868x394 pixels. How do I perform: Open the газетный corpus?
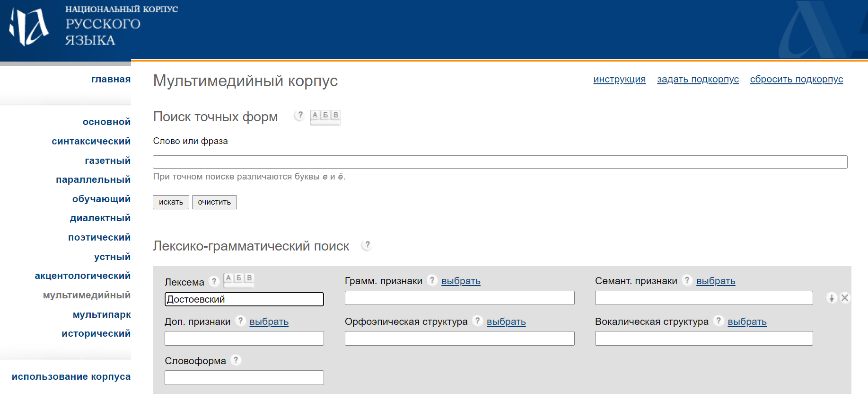click(107, 161)
